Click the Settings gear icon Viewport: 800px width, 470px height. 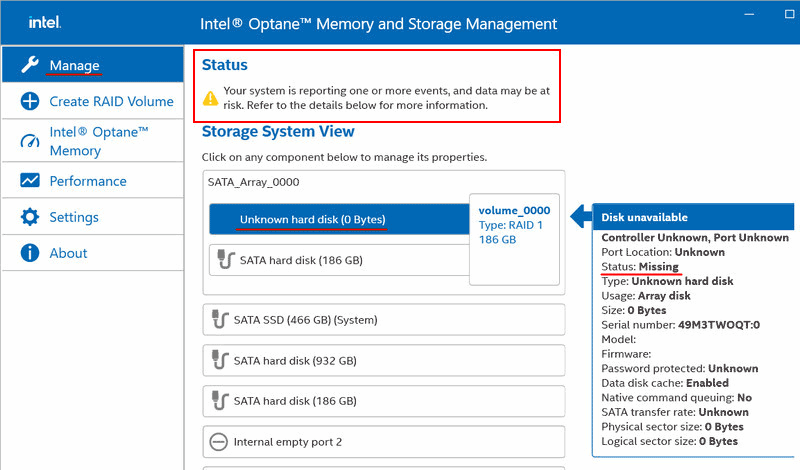30,217
